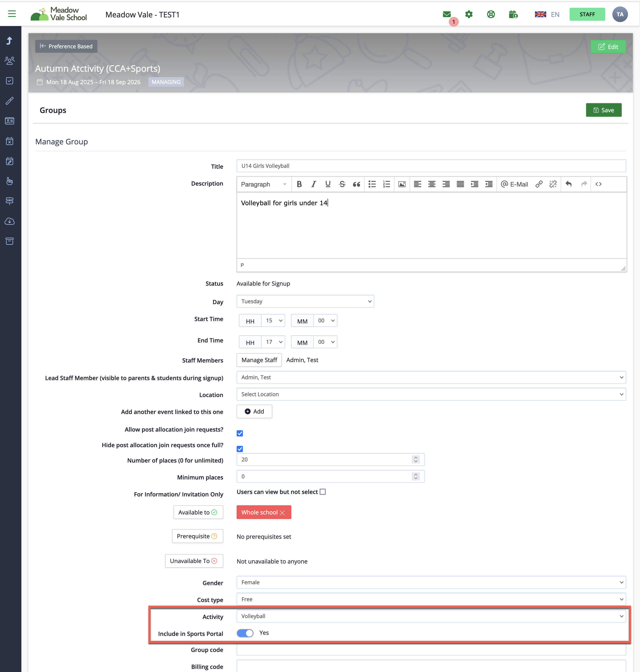Insert E-Mail placeholder from toolbar
Image resolution: width=640 pixels, height=672 pixels.
pos(515,184)
